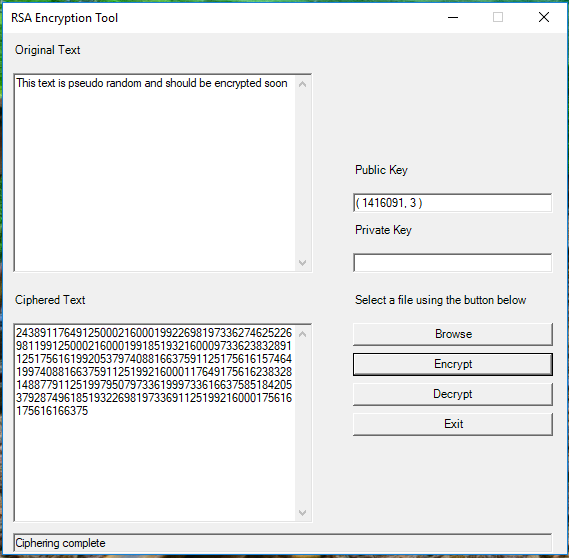The image size is (569, 558).
Task: Exit the RSA Encryption Tool
Action: (x=453, y=424)
